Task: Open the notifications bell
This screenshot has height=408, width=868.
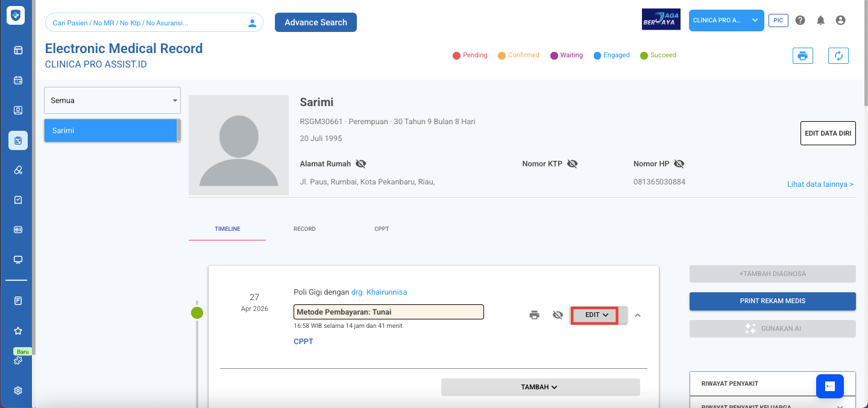Action: (820, 20)
